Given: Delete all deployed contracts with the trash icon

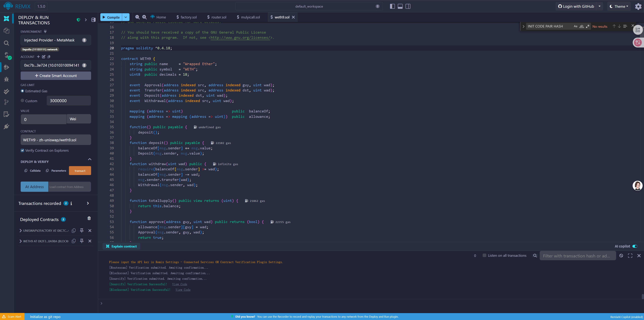Looking at the screenshot, I should point(89,218).
